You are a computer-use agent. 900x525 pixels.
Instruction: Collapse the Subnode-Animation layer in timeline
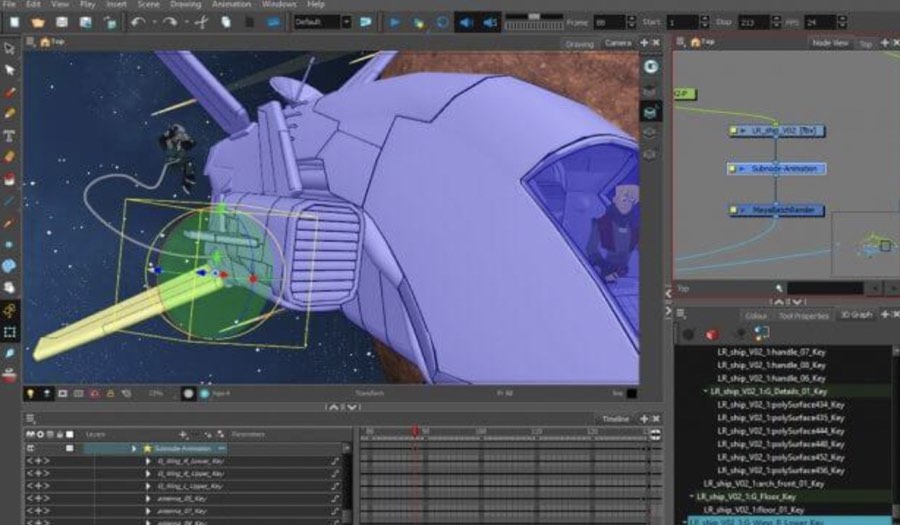point(135,449)
